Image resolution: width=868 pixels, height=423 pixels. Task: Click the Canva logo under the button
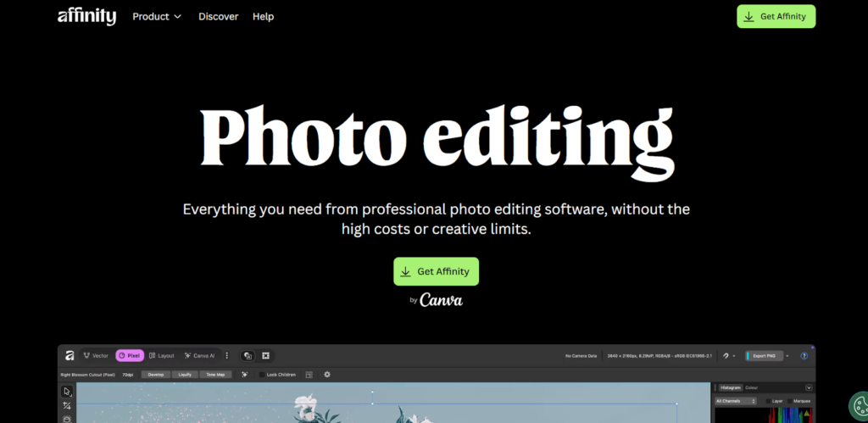coord(441,300)
